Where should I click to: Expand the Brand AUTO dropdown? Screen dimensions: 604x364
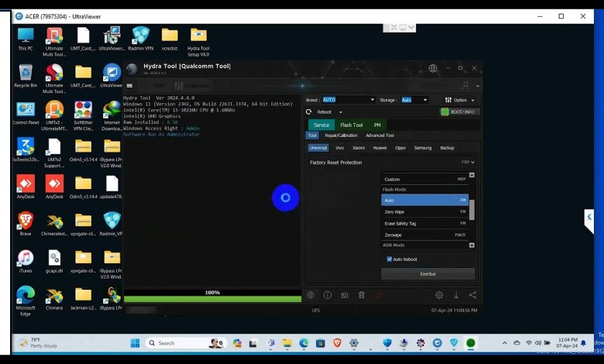pyautogui.click(x=371, y=100)
